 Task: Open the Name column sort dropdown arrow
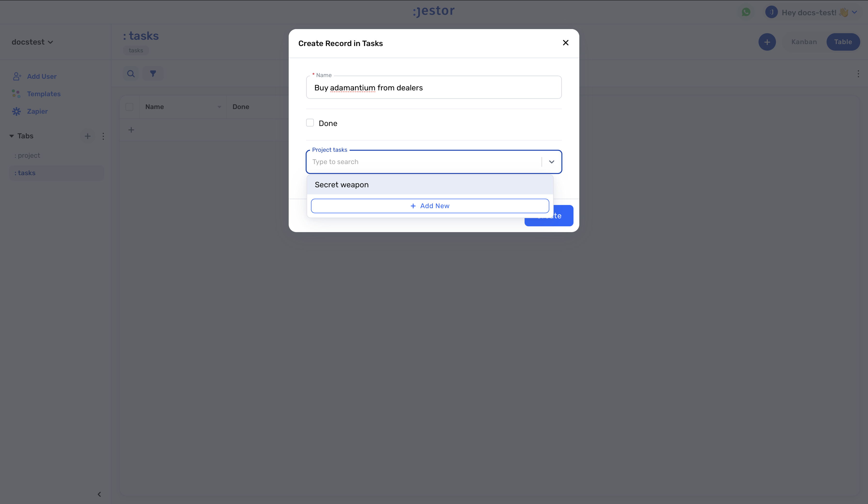point(219,107)
